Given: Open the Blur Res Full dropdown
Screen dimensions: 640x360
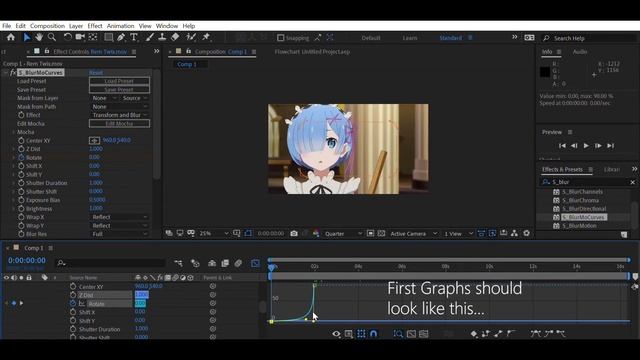Looking at the screenshot, I should (x=119, y=234).
